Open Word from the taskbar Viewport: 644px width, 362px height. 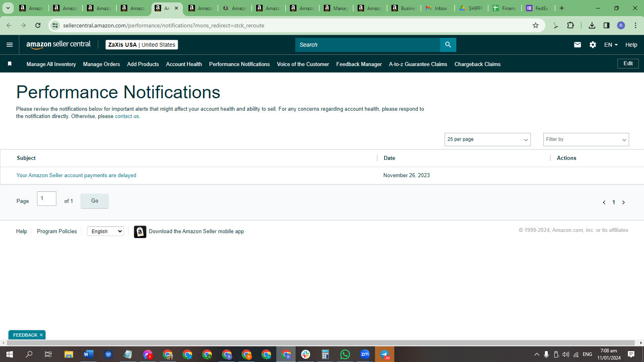89,354
